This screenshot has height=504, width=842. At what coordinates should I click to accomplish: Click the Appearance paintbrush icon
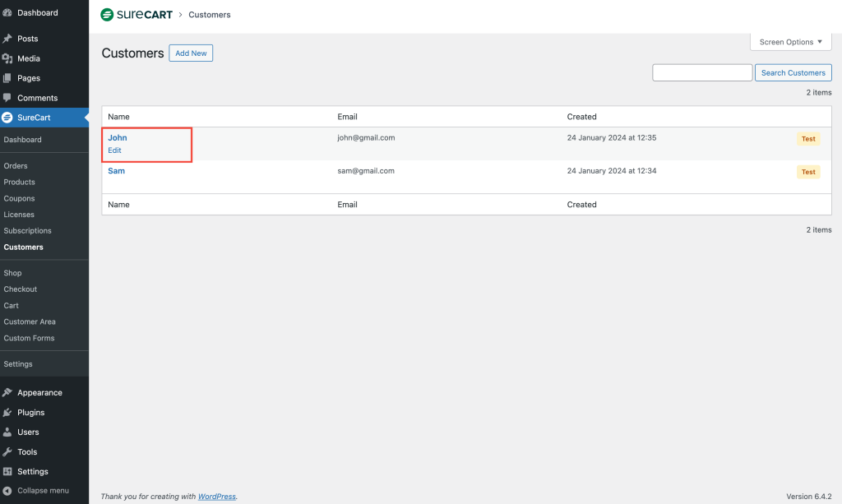tap(7, 393)
